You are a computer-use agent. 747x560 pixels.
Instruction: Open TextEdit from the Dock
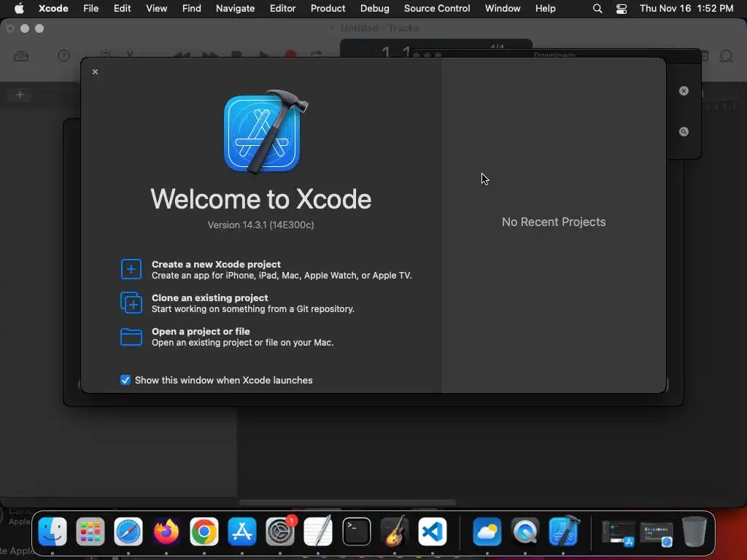[x=318, y=532]
